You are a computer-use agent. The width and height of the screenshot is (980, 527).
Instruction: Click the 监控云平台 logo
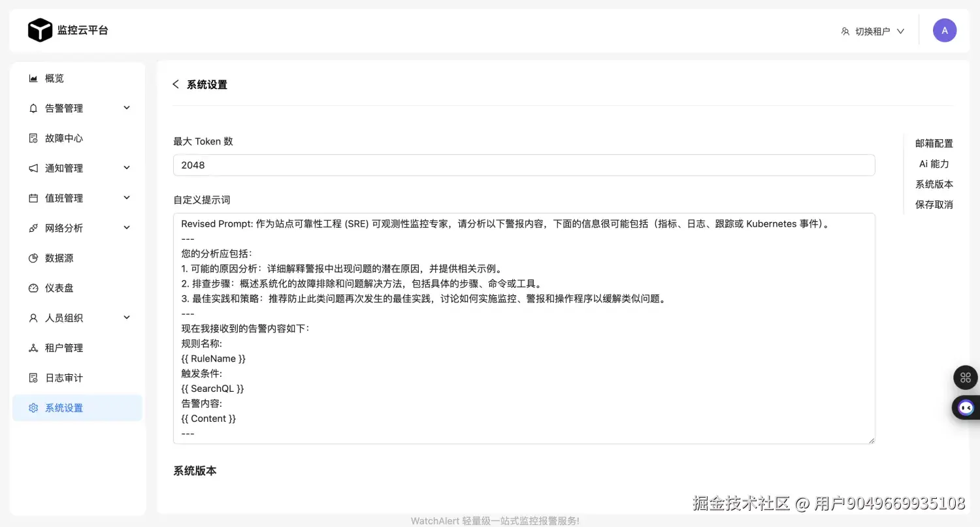pyautogui.click(x=68, y=30)
